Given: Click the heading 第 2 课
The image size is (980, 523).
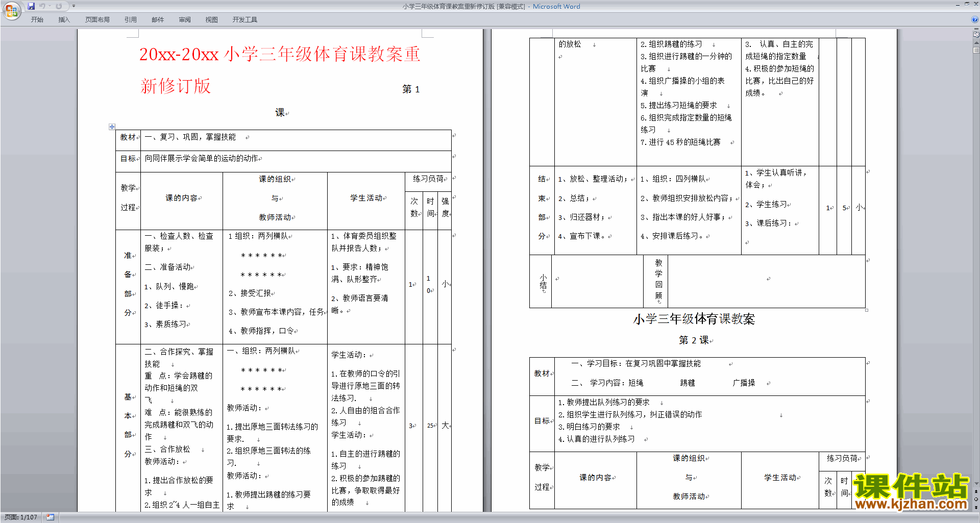Looking at the screenshot, I should point(694,340).
